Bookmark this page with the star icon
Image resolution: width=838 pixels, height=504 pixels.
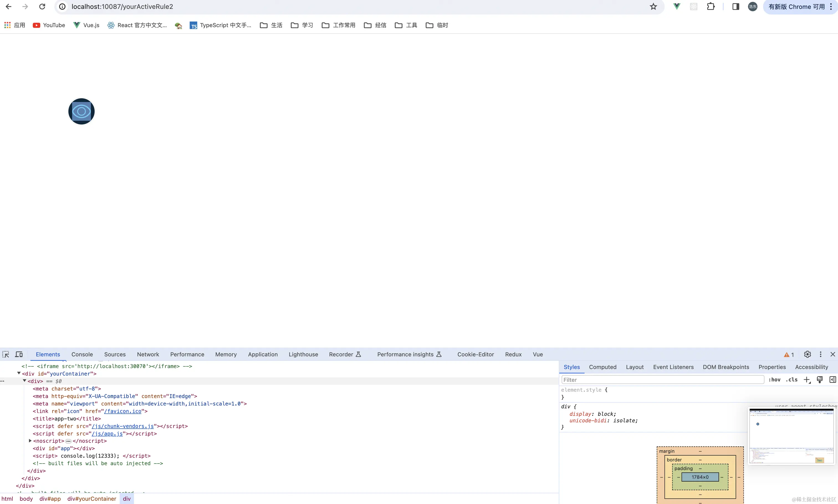pyautogui.click(x=653, y=6)
